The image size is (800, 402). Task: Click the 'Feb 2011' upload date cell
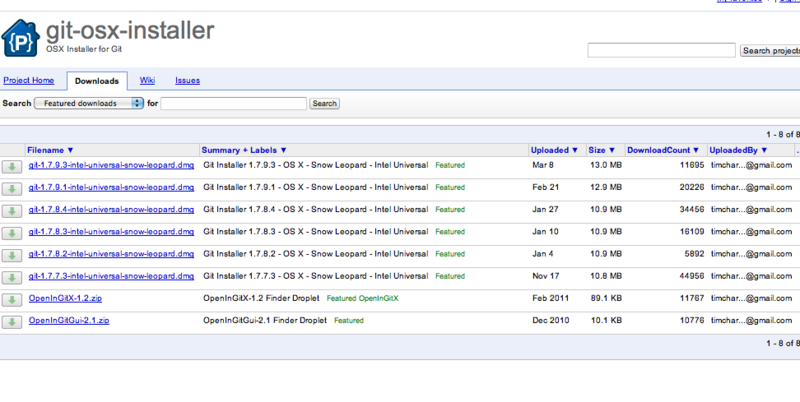pos(551,298)
